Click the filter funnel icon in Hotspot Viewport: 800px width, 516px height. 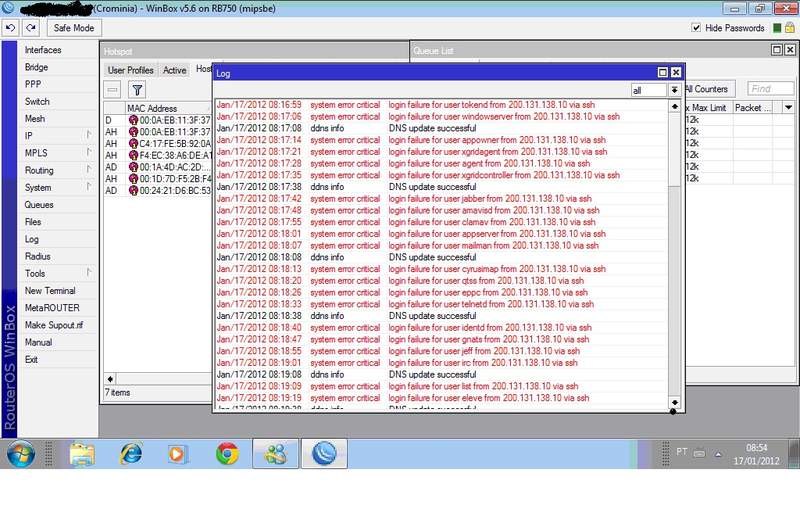tap(137, 90)
